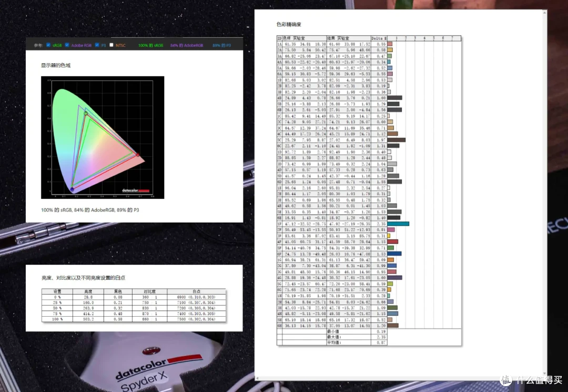Click the 1G orange swatch bar

pos(390,260)
